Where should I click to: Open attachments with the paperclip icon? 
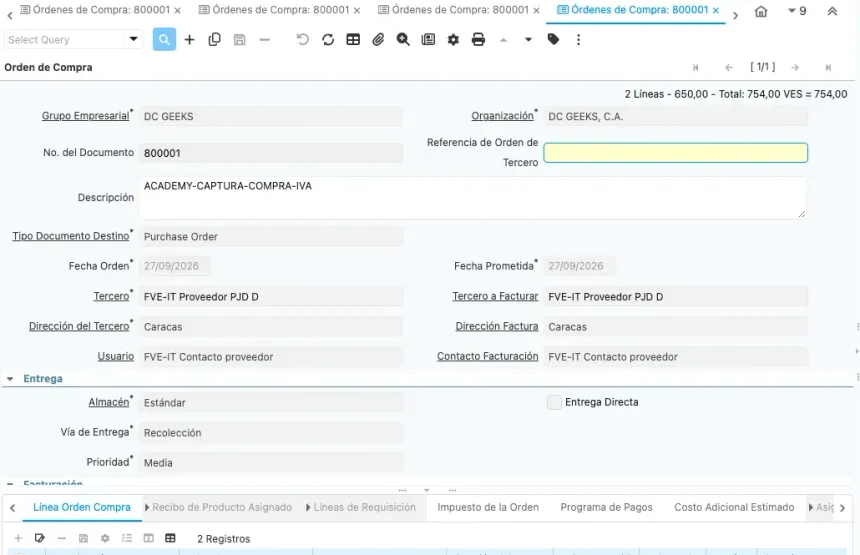(378, 39)
